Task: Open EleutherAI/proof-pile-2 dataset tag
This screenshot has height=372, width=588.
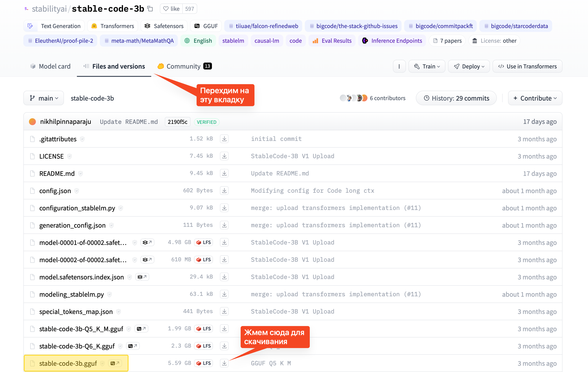Action: (60, 41)
